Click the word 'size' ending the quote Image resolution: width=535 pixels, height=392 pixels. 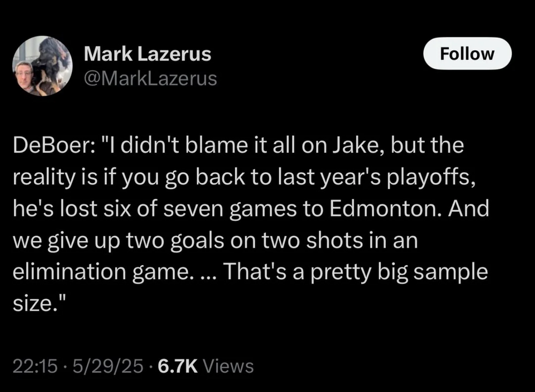(33, 302)
